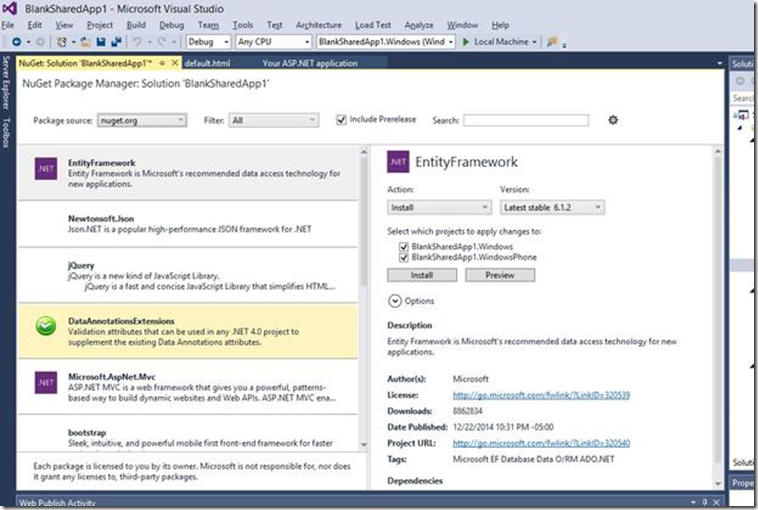Uncheck the BlankSharedApp1.WindowsPhone project checkbox
Screen dimensions: 758x510
coord(403,256)
